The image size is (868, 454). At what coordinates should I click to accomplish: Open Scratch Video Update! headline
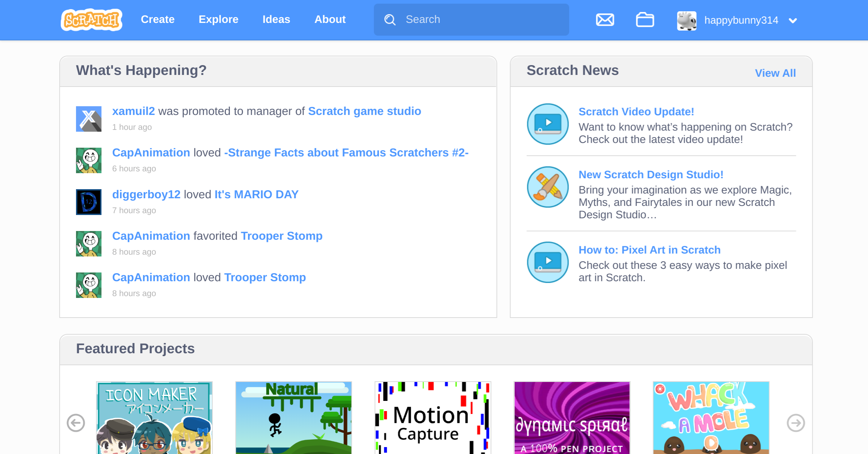(636, 112)
